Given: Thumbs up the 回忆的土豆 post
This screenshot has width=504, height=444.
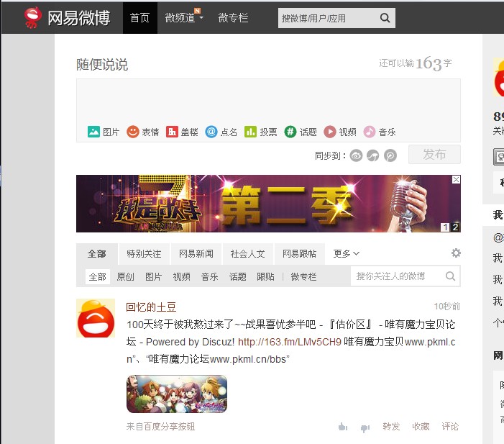Looking at the screenshot, I should [343, 427].
